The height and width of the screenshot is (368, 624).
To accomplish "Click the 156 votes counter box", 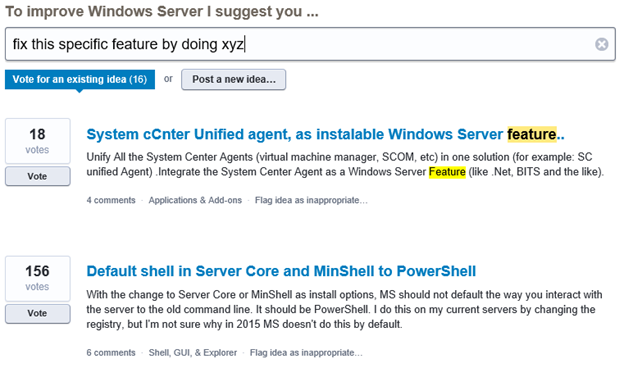I will point(37,278).
